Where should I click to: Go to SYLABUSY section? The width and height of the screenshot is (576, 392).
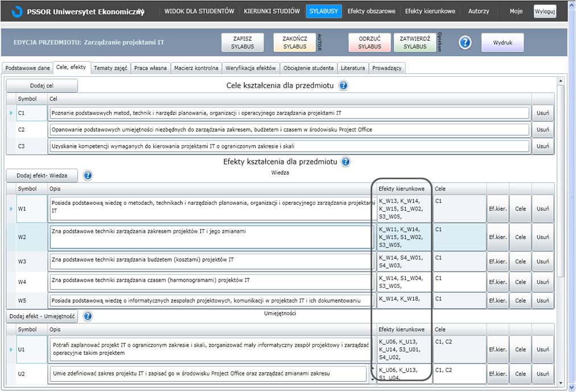click(x=323, y=11)
